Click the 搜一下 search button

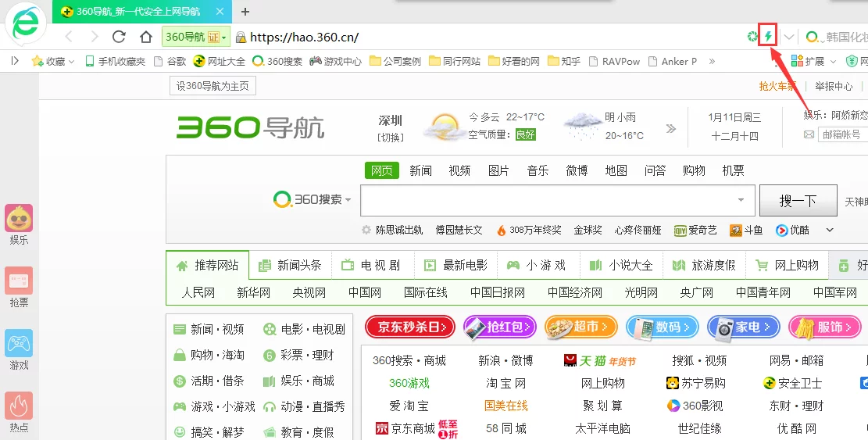point(798,200)
